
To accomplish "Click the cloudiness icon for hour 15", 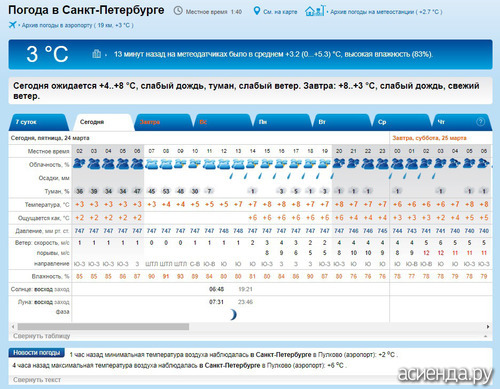I will pyautogui.click(x=267, y=164).
